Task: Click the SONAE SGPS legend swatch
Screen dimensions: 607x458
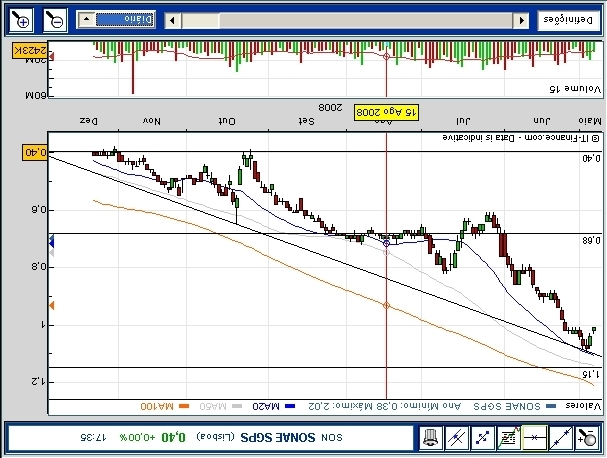Action: pos(550,406)
